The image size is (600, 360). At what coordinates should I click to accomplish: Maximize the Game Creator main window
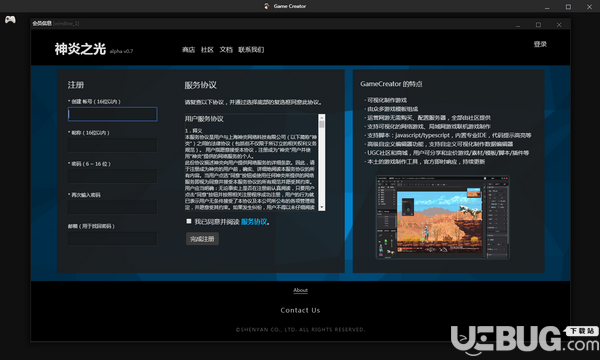pos(568,7)
